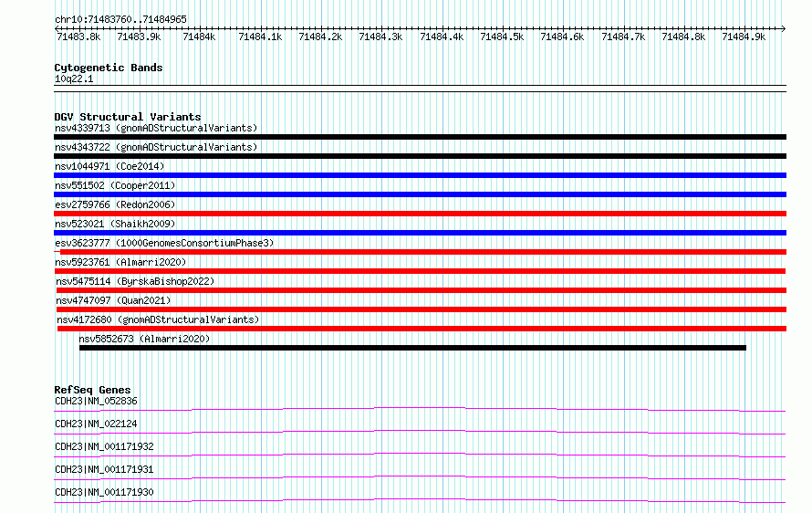This screenshot has height=513, width=812.
Task: Open variant nsv5852673 (Almarri2020) label
Action: pos(144,339)
